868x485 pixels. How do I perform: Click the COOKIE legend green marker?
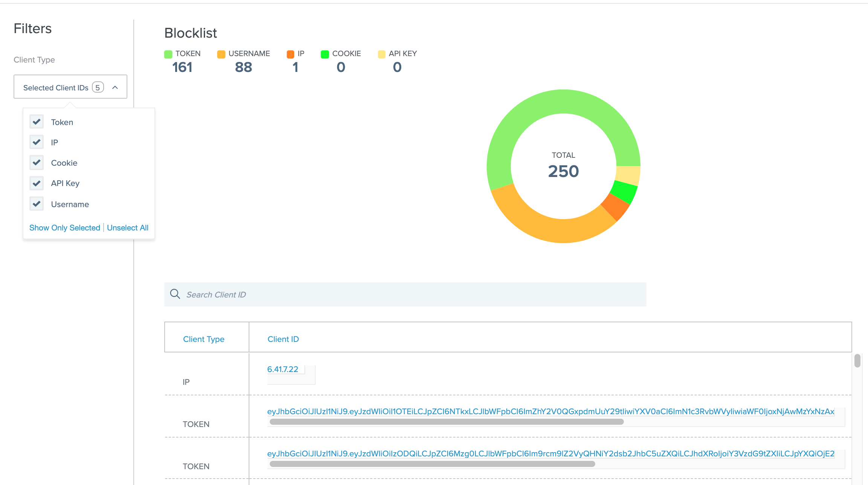[x=325, y=54]
